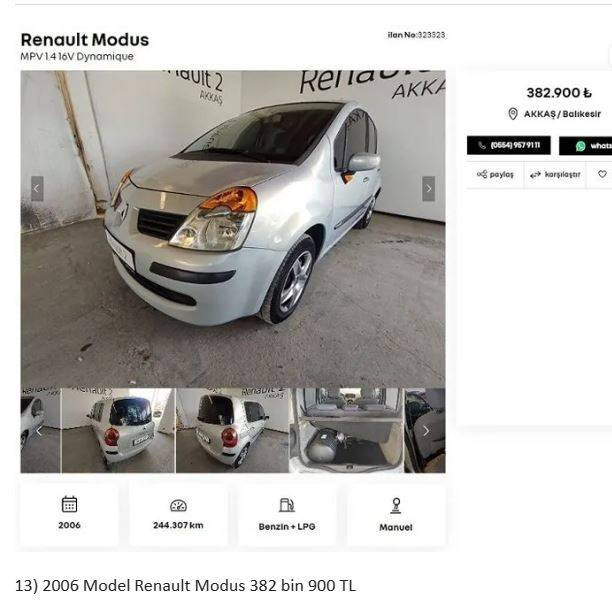
Task: Move the thumbnail strip back to the left
Action: click(39, 430)
